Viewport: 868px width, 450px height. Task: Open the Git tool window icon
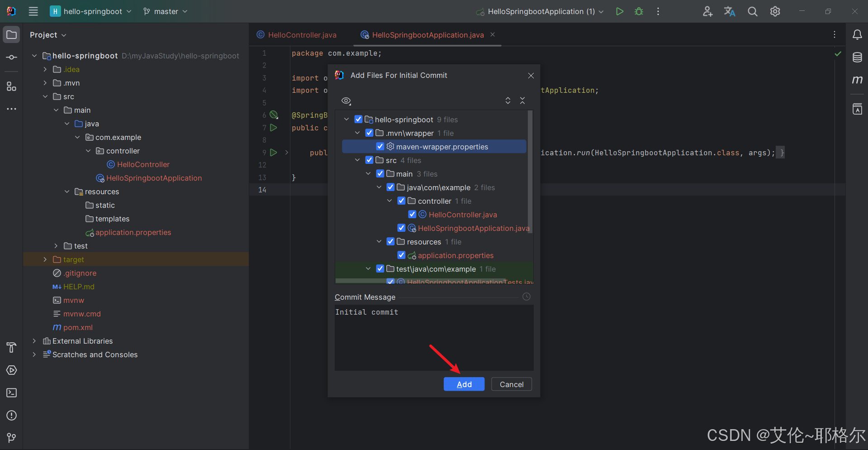12,437
